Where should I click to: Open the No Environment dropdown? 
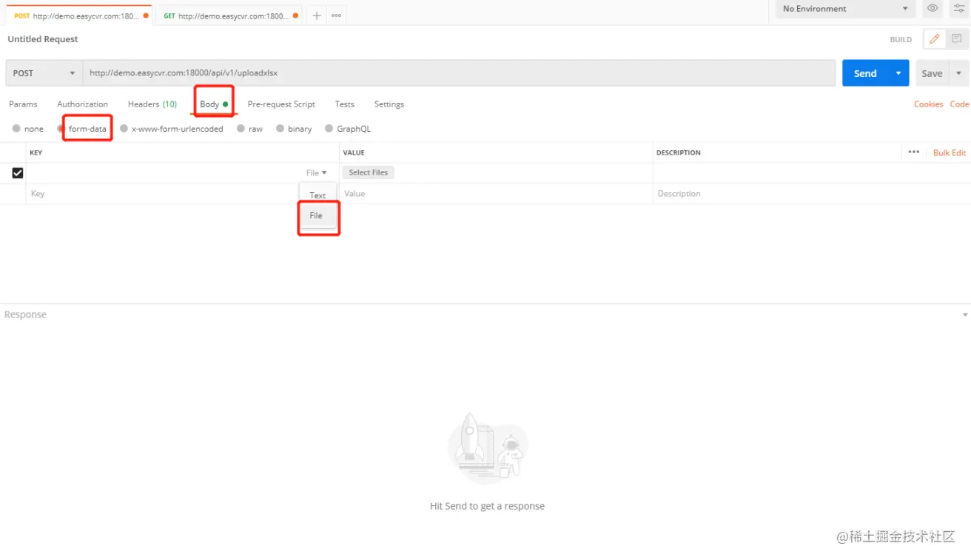click(846, 9)
